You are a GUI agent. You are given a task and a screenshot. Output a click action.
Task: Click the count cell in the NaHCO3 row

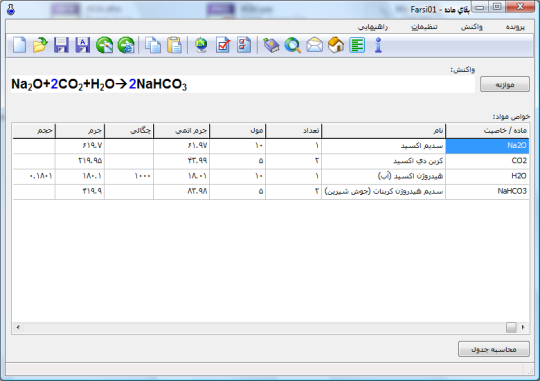pos(293,191)
